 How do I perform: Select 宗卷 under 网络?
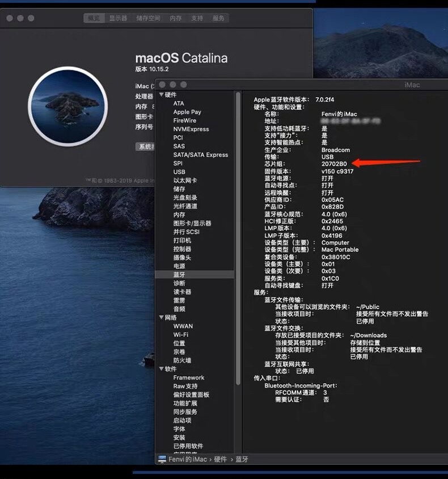tap(179, 352)
